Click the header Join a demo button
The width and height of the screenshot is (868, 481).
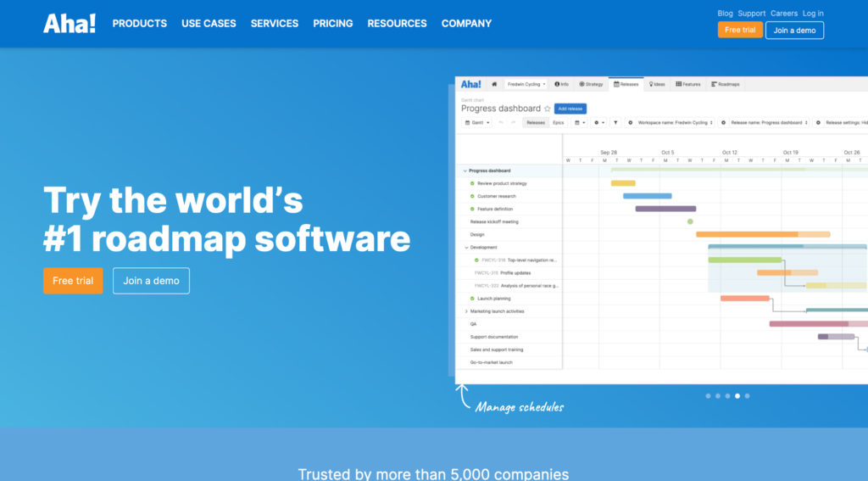pos(794,30)
